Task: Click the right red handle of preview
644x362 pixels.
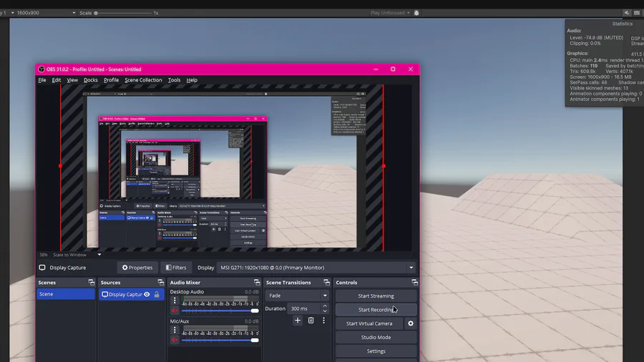Action: pyautogui.click(x=384, y=166)
